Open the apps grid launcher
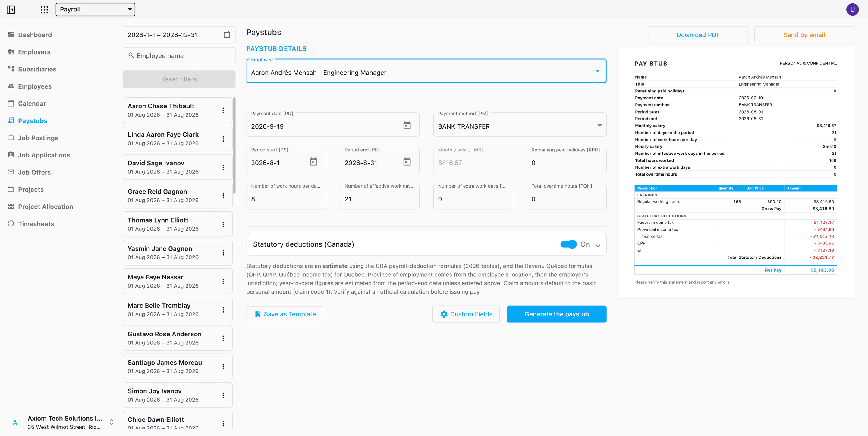 tap(44, 9)
